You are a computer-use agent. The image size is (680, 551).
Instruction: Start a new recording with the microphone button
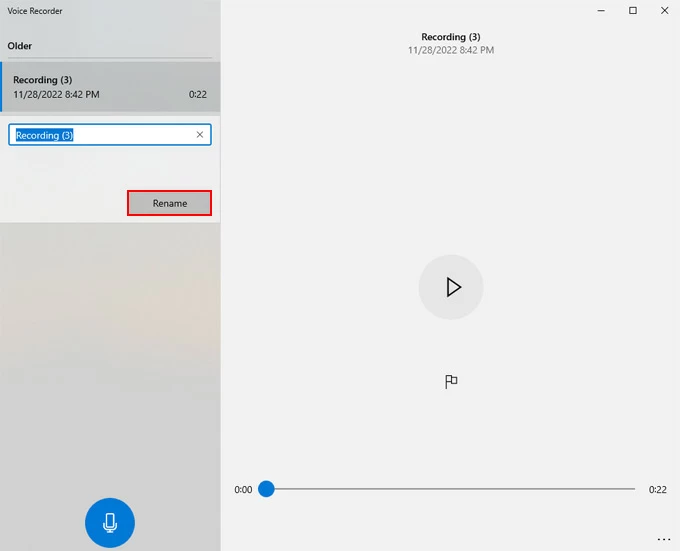coord(110,522)
